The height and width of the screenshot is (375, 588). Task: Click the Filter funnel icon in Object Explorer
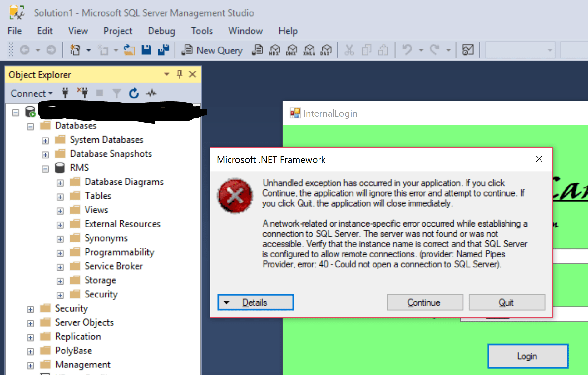pyautogui.click(x=116, y=93)
